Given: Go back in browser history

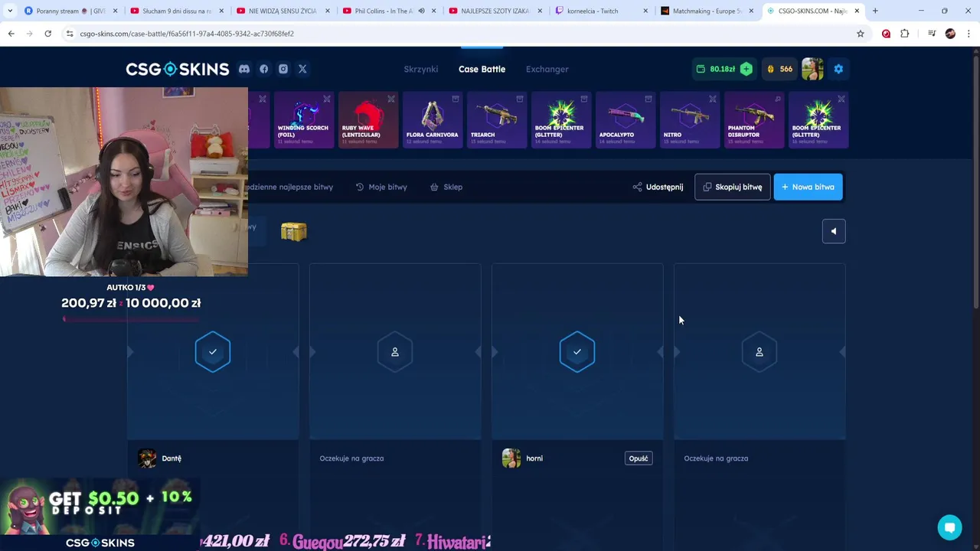Looking at the screenshot, I should (11, 34).
